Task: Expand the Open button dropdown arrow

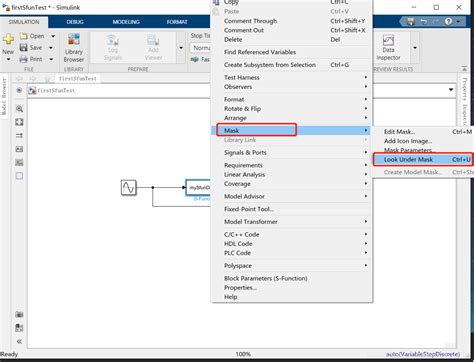Action: click(53, 36)
